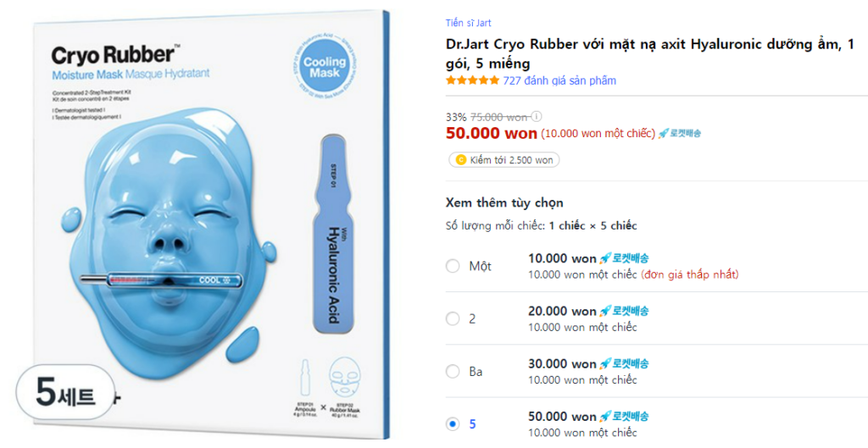This screenshot has width=868, height=448.
Task: Select the 'Ba' quantity radio button
Action: pyautogui.click(x=453, y=372)
